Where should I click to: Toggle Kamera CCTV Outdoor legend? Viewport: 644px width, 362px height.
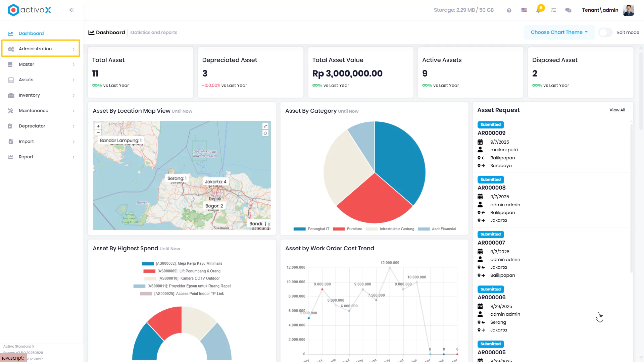click(x=182, y=278)
